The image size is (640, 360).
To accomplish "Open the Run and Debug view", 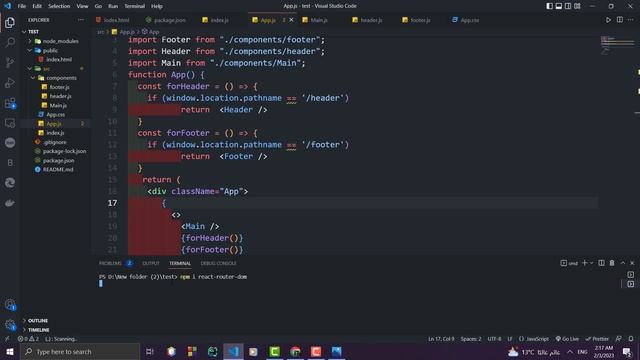I will point(10,82).
